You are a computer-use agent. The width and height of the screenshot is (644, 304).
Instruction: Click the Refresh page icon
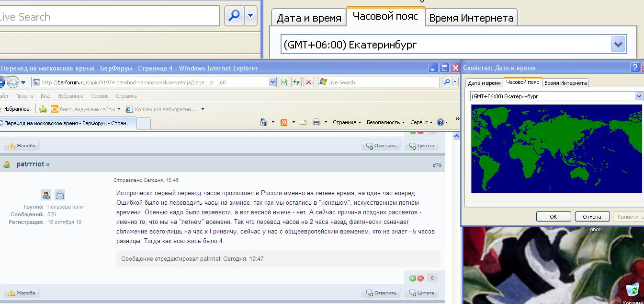[296, 82]
